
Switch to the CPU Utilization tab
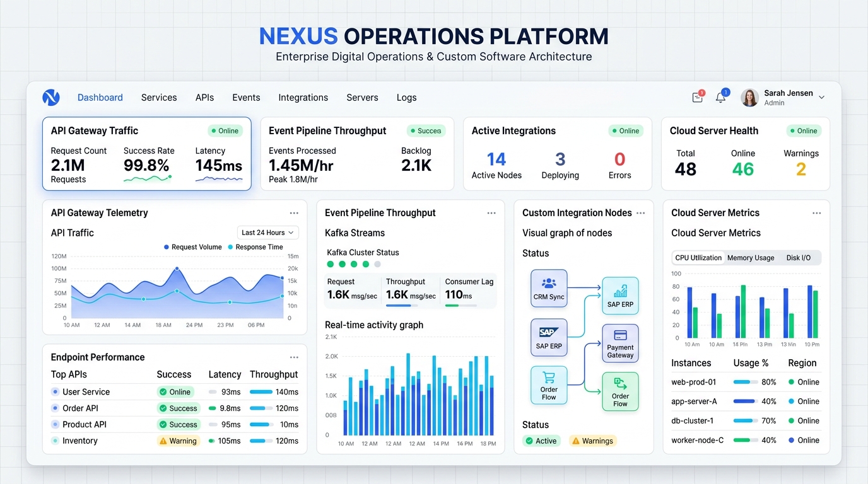tap(698, 258)
